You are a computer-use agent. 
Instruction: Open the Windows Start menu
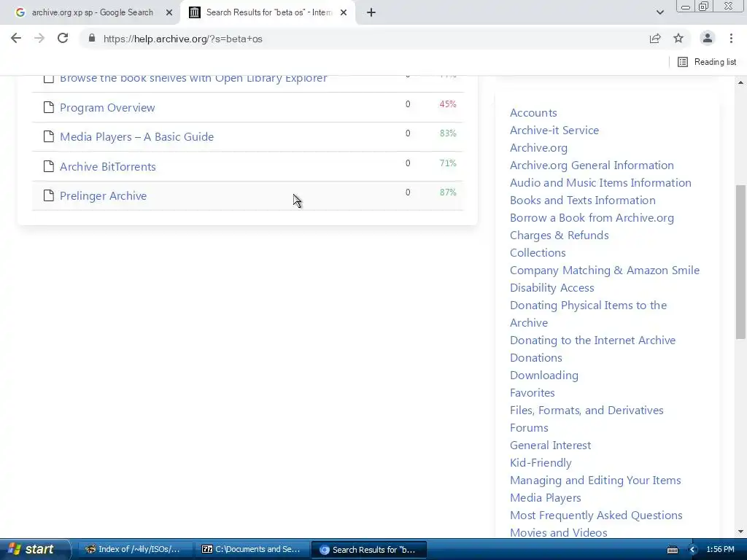click(x=34, y=549)
